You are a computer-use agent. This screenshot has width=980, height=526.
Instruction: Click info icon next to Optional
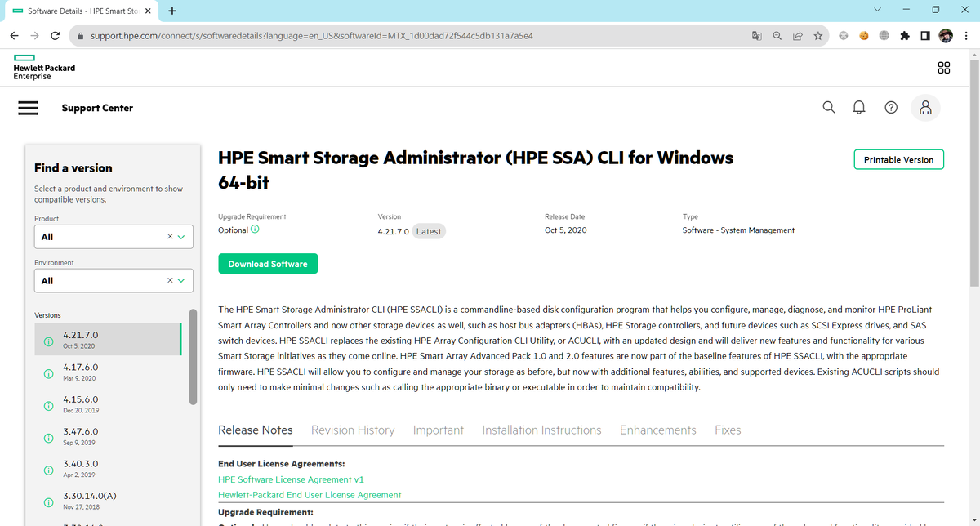click(256, 230)
